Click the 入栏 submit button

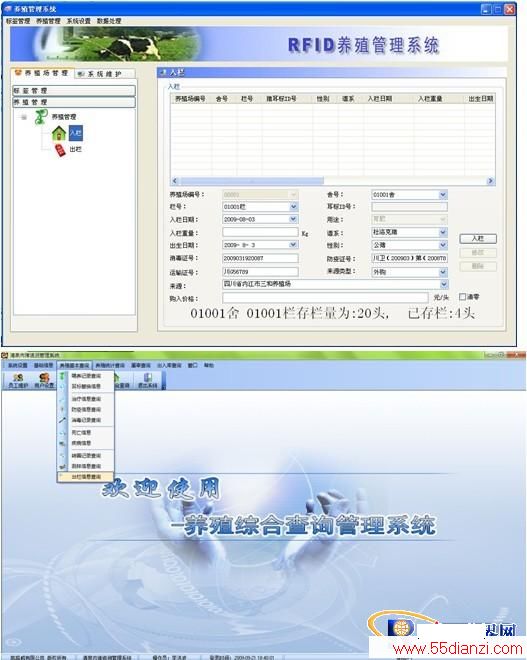(x=478, y=239)
